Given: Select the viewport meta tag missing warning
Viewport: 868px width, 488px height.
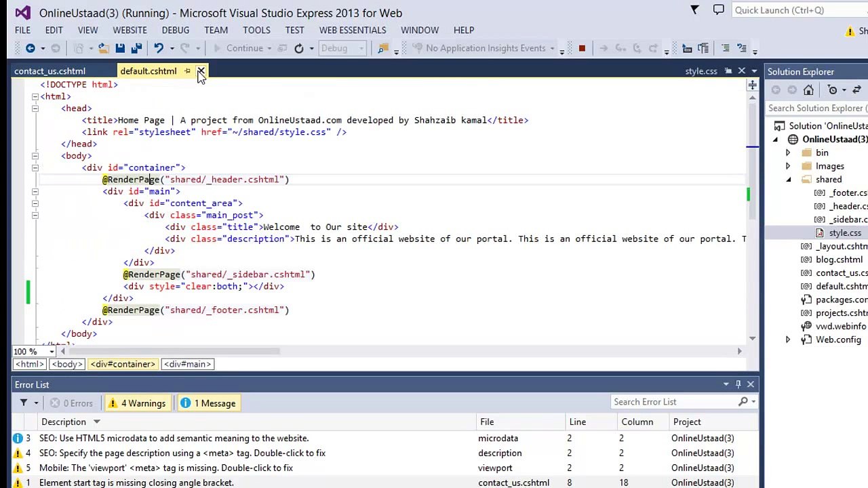Looking at the screenshot, I should click(385, 468).
